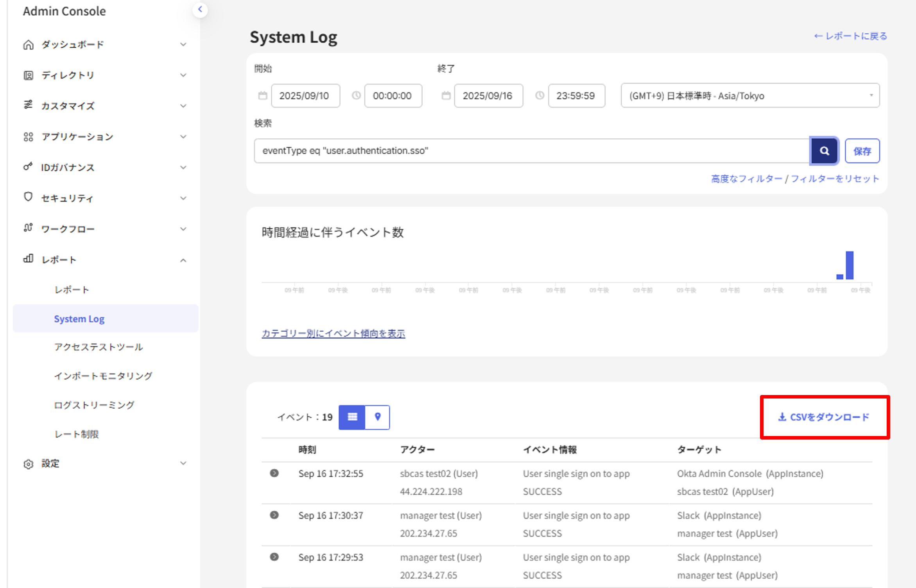Collapse sidebar with the chevron arrow

coord(200,9)
